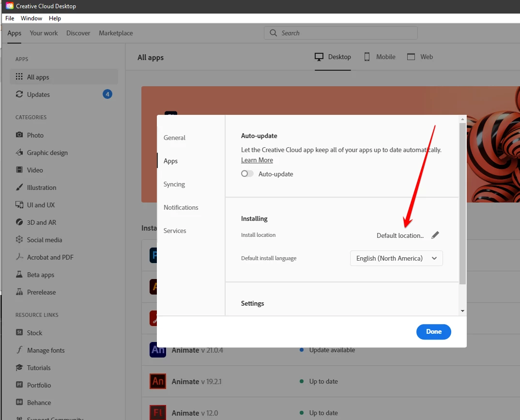Select All apps in the sidebar
The height and width of the screenshot is (420, 520).
coord(64,77)
